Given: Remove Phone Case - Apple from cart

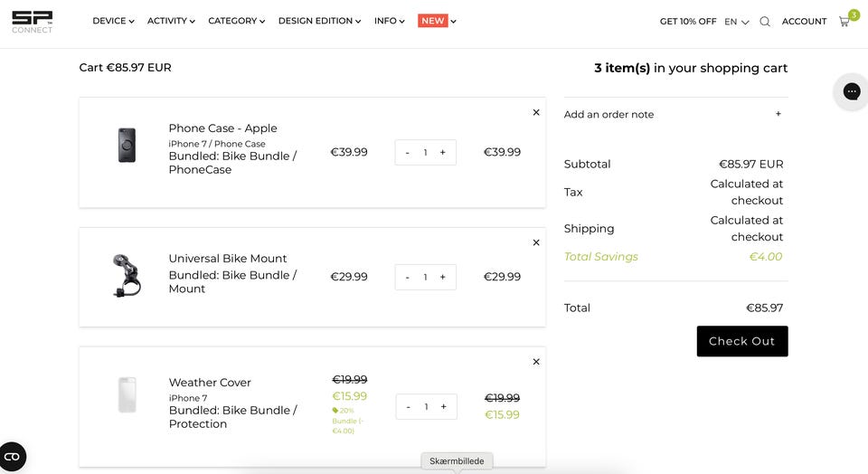Looking at the screenshot, I should point(536,113).
